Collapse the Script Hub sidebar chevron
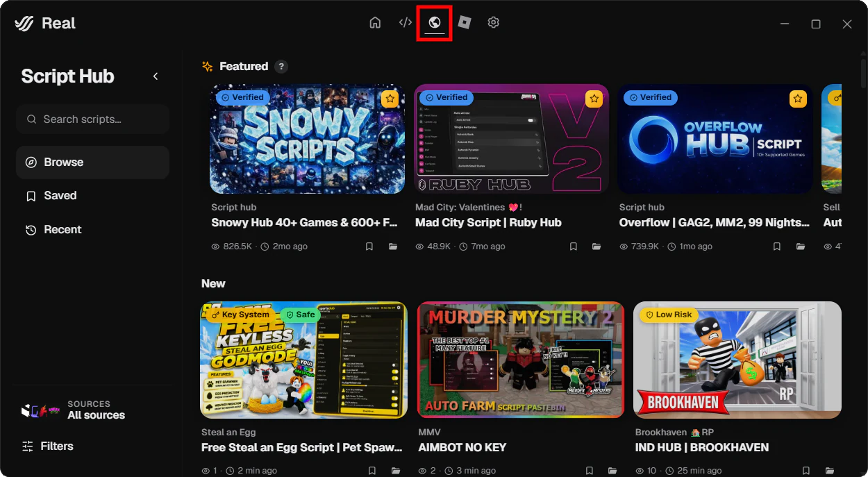The width and height of the screenshot is (868, 477). coord(156,76)
